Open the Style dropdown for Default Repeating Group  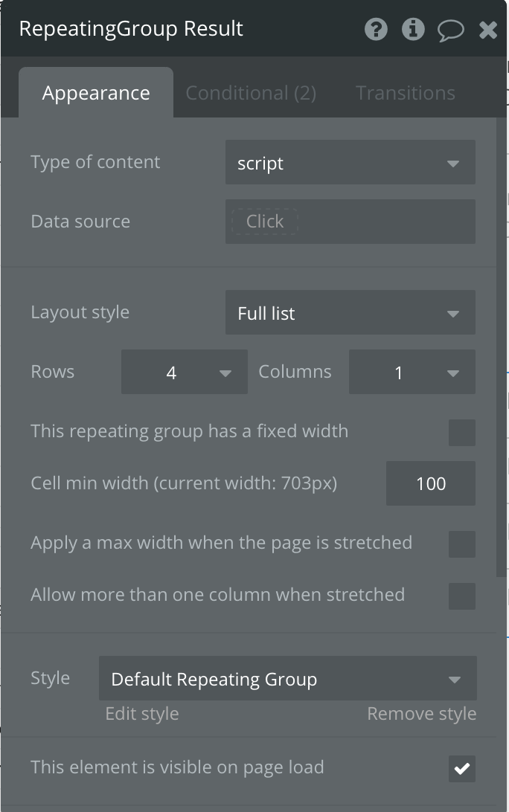pyautogui.click(x=287, y=679)
